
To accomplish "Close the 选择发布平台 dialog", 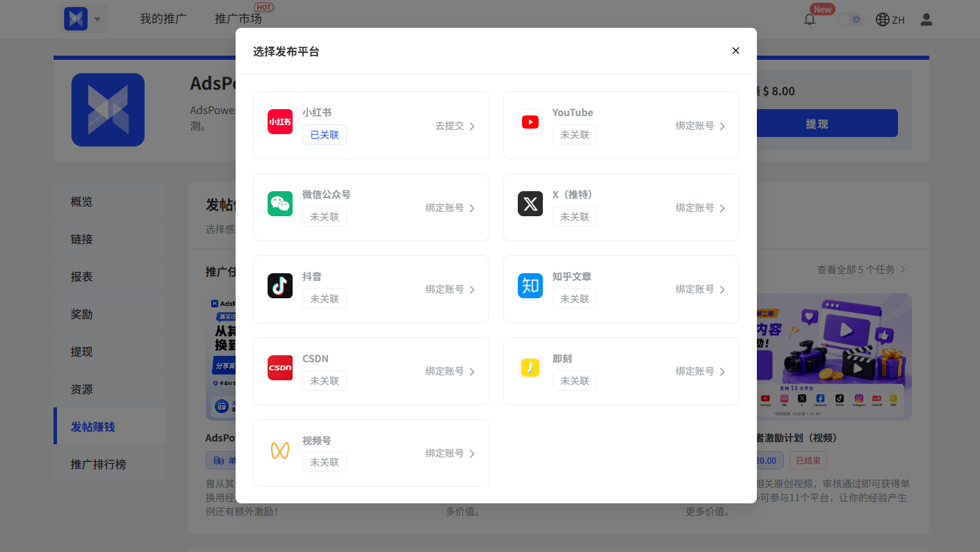I will coord(735,51).
